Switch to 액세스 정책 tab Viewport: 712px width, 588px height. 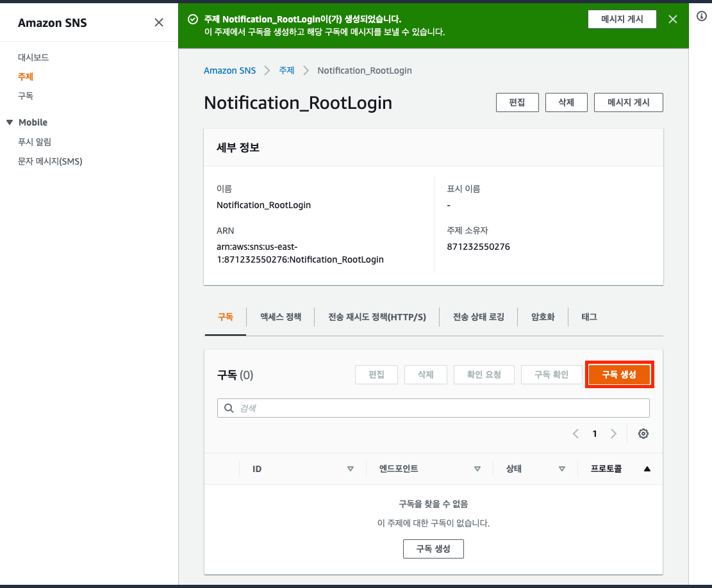pyautogui.click(x=281, y=316)
